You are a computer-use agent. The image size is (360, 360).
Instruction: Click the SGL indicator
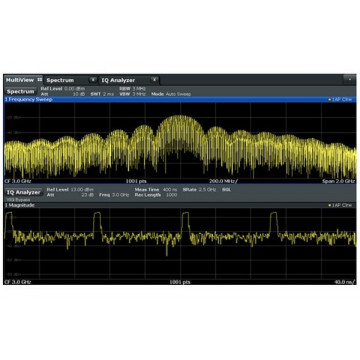click(227, 190)
